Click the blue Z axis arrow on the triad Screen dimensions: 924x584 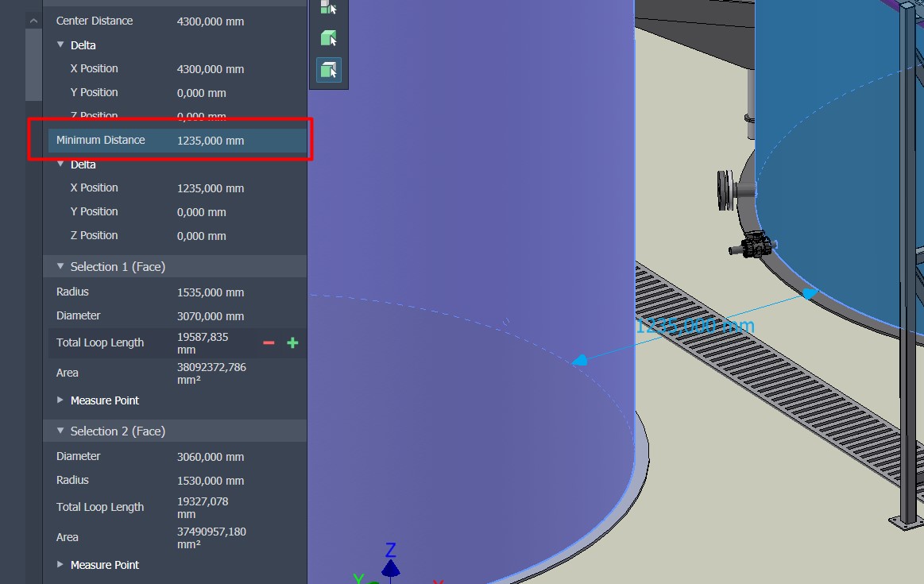click(391, 567)
